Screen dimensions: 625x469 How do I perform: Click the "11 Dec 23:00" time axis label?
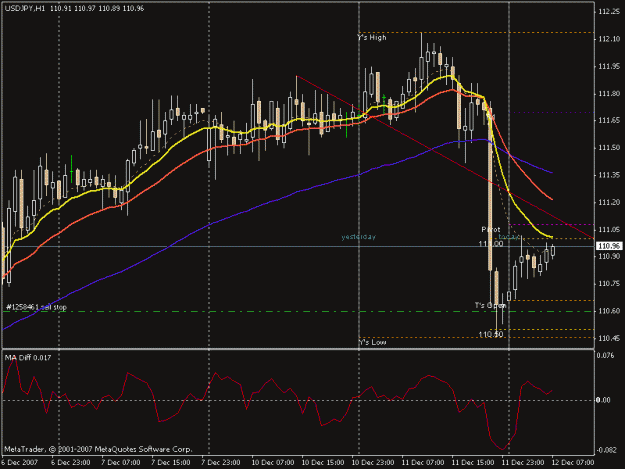tap(523, 463)
